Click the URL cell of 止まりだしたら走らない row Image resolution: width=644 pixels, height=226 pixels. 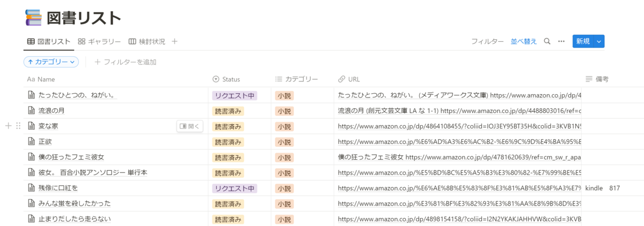click(x=459, y=219)
